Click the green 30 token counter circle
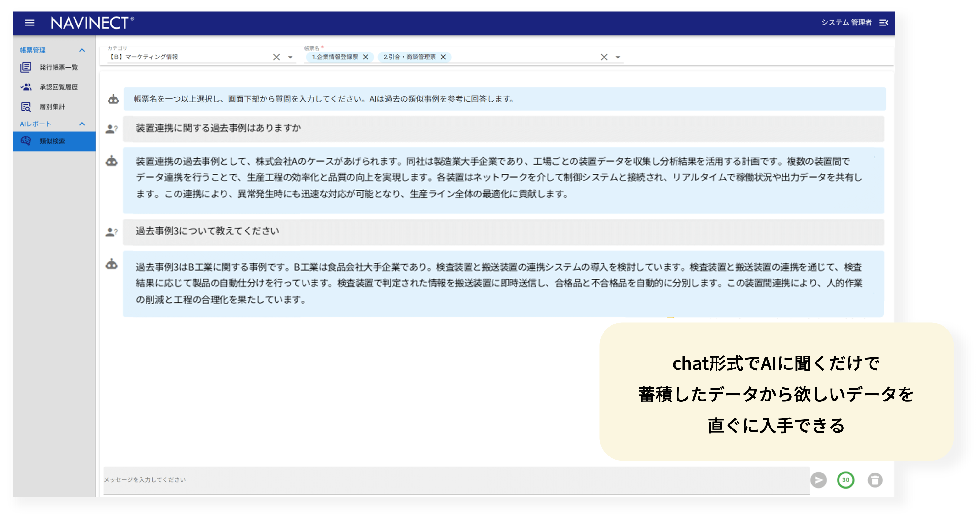Image resolution: width=980 pixels, height=520 pixels. click(x=845, y=480)
